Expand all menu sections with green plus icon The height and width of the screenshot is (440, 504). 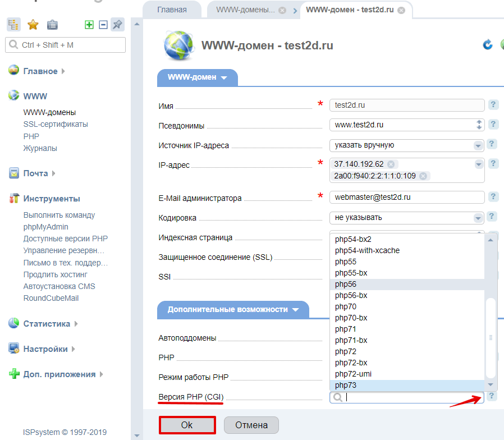pyautogui.click(x=89, y=25)
